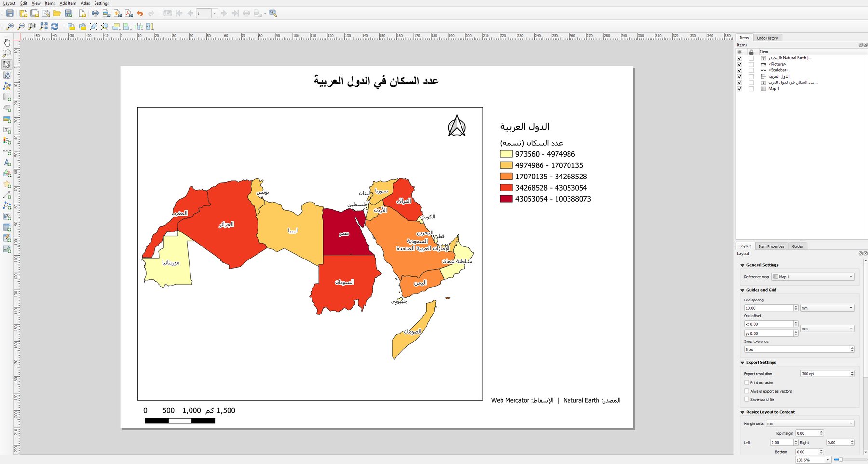Screen dimensions: 868x464
Task: Collapse the Export Settings section
Action: (x=742, y=363)
